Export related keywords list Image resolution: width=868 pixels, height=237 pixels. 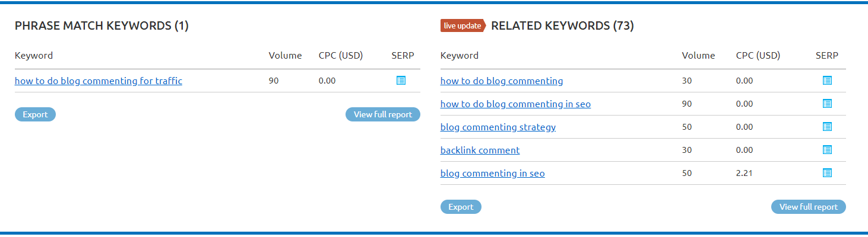coord(461,207)
